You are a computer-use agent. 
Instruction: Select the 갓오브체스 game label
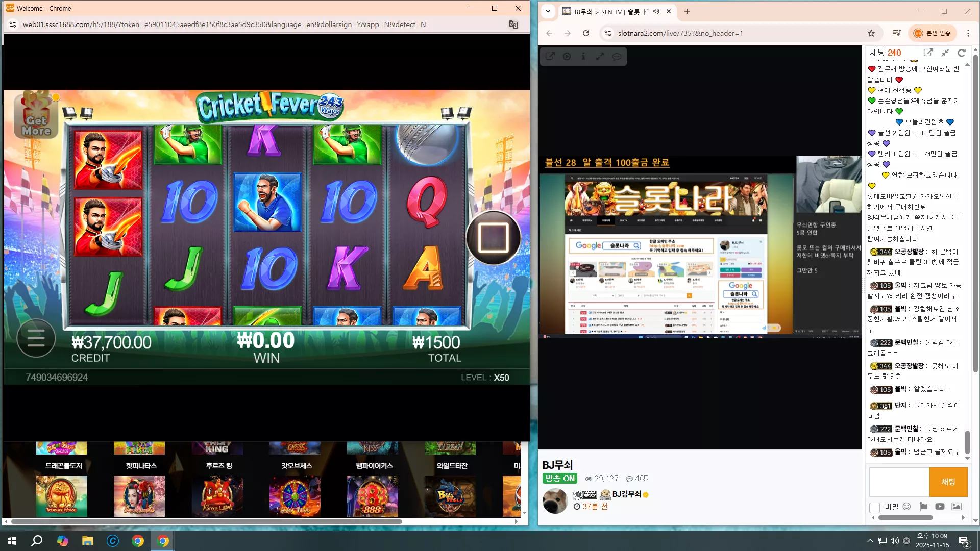(297, 466)
